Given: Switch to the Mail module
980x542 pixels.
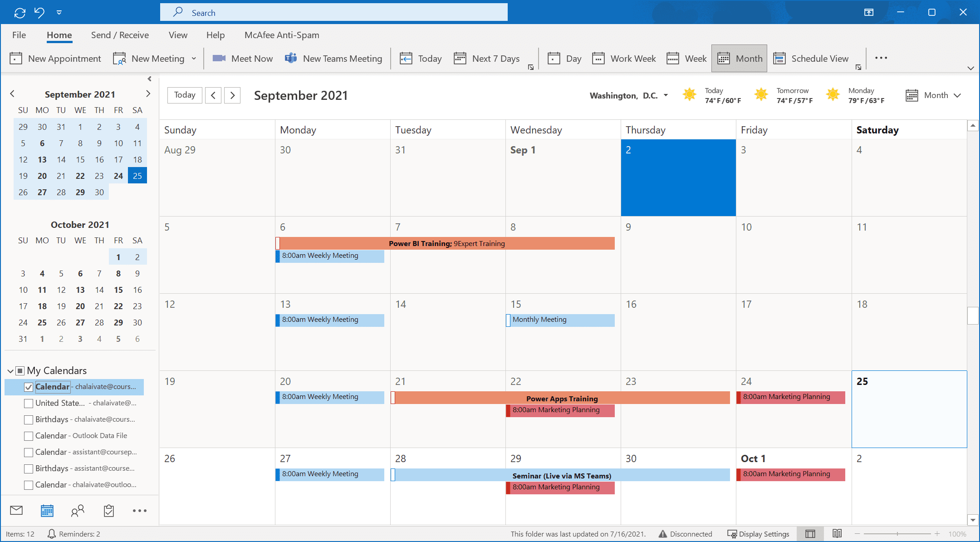Looking at the screenshot, I should tap(16, 510).
